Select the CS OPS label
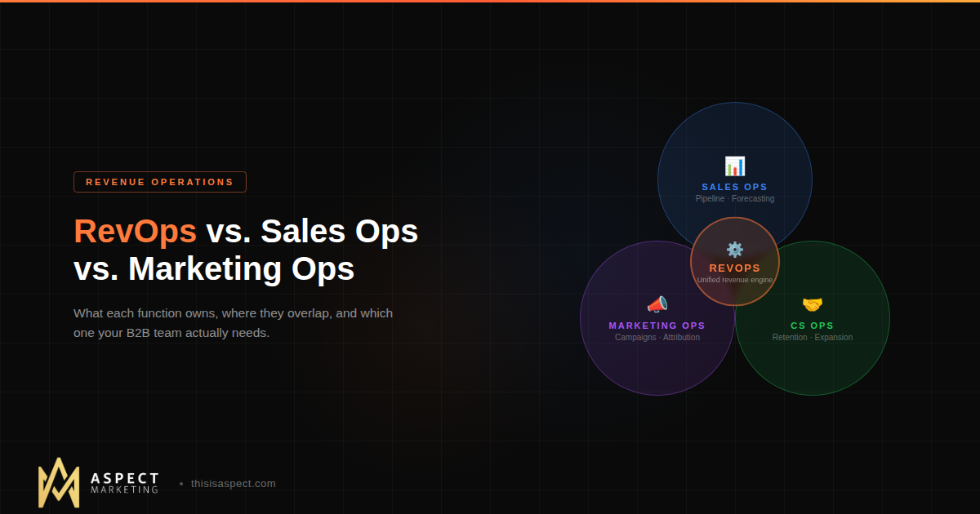 coord(812,326)
